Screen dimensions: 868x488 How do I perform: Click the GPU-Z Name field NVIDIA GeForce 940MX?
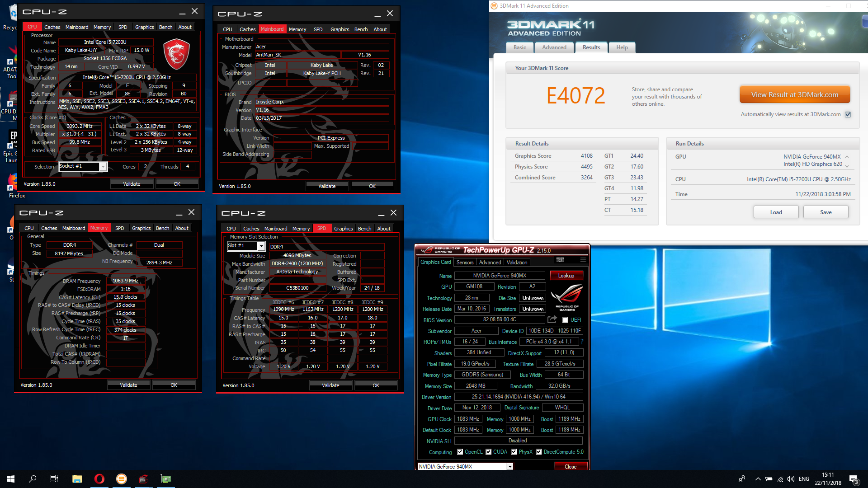pos(500,276)
